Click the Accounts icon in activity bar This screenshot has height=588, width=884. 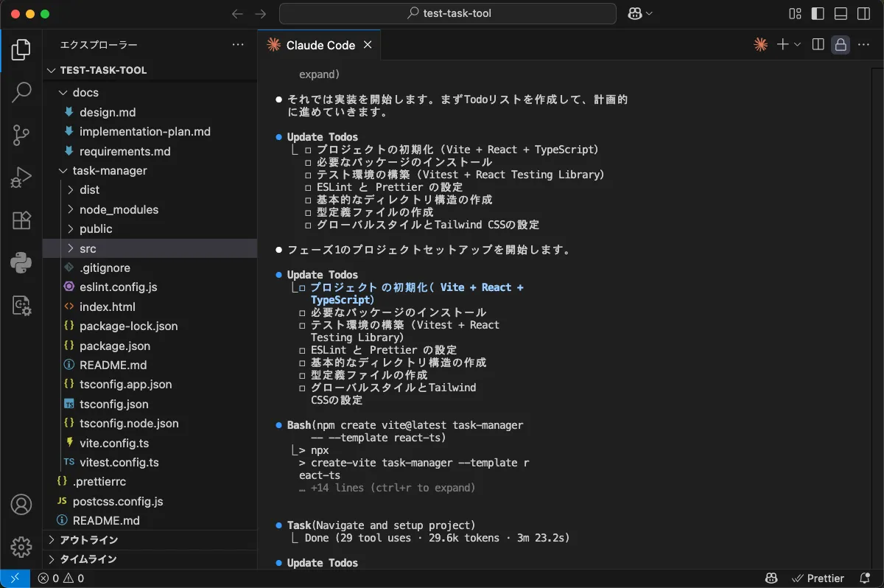21,505
